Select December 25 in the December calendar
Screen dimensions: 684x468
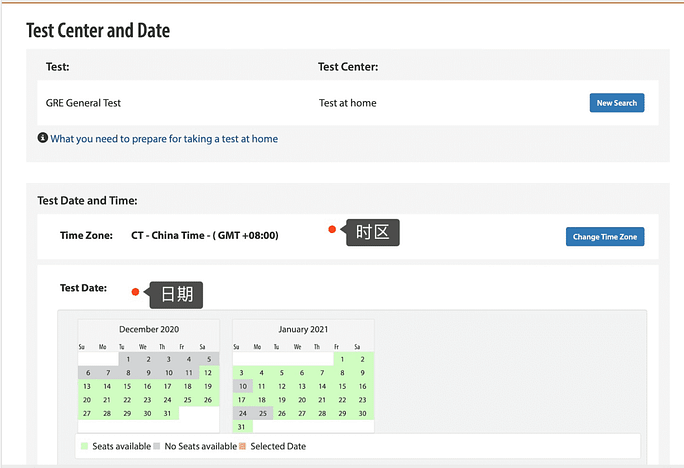(x=188, y=399)
